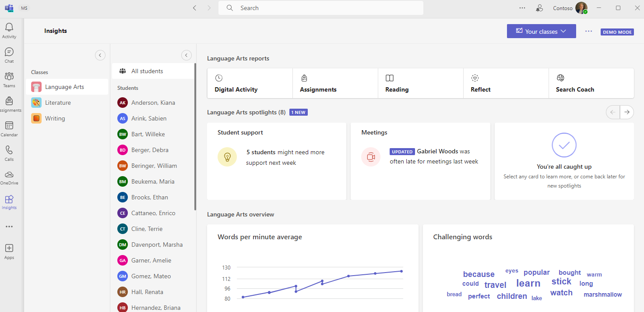
Task: Expand the Your classes dropdown
Action: tap(541, 32)
